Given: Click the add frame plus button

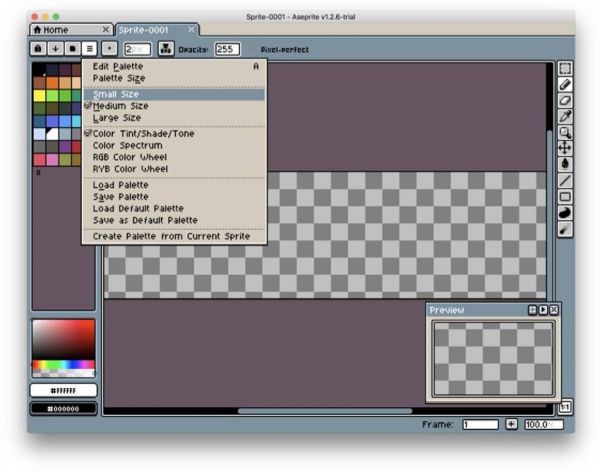Looking at the screenshot, I should click(x=511, y=424).
